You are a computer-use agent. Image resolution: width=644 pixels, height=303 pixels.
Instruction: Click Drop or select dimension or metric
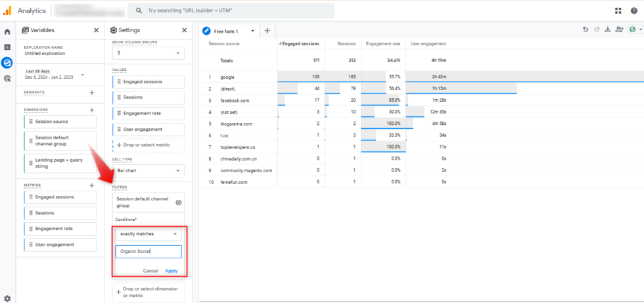pyautogui.click(x=149, y=292)
